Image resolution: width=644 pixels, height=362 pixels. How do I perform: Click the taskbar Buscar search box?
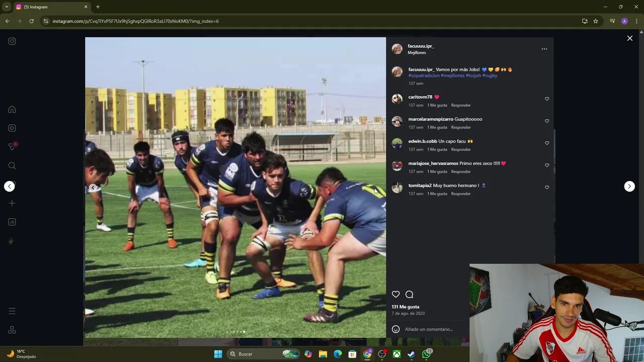click(x=263, y=354)
